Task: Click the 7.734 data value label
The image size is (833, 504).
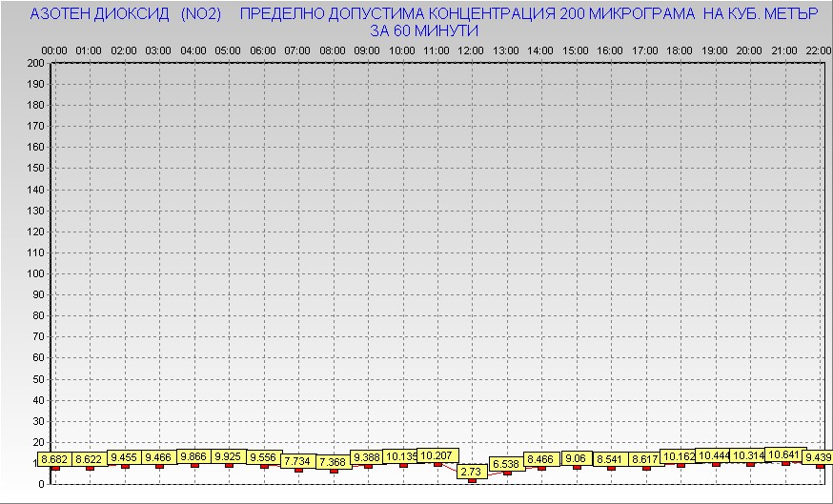Action: pos(297,461)
